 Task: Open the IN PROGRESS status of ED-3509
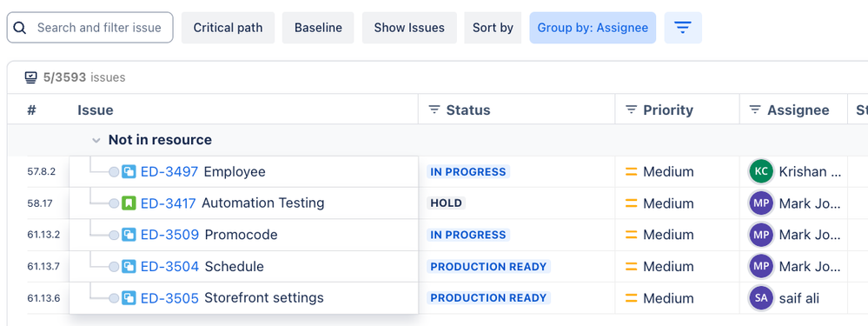pos(468,235)
